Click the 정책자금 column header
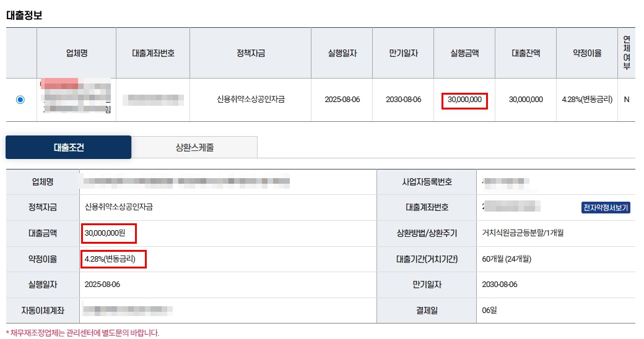This screenshot has height=339, width=644. (251, 53)
